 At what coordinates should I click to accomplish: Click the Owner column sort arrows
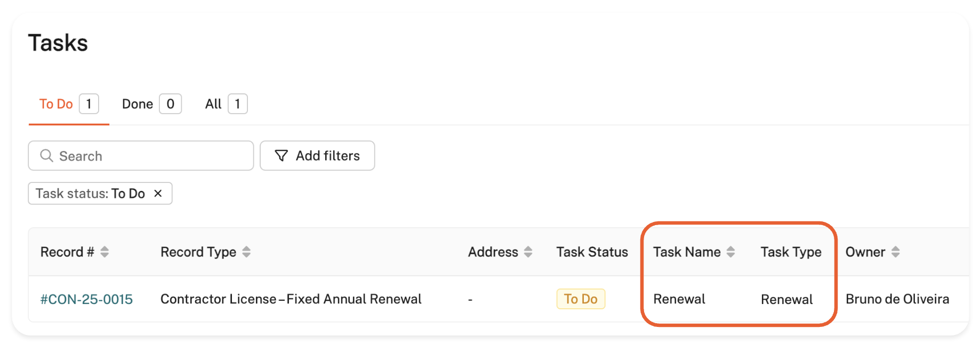click(895, 252)
